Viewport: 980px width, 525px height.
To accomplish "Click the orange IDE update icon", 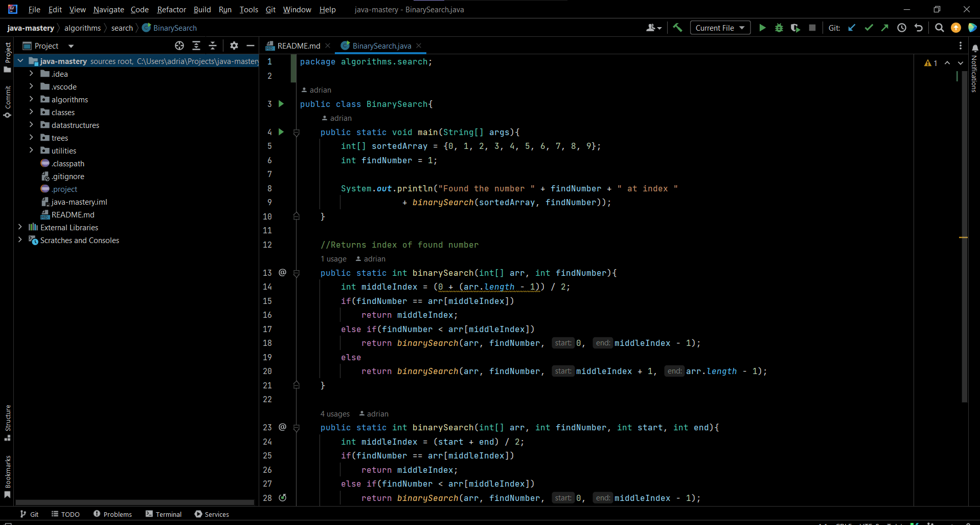I will point(956,28).
